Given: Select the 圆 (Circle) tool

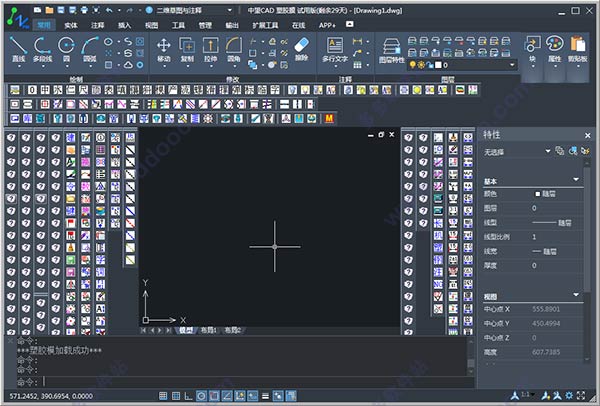Looking at the screenshot, I should [x=66, y=49].
